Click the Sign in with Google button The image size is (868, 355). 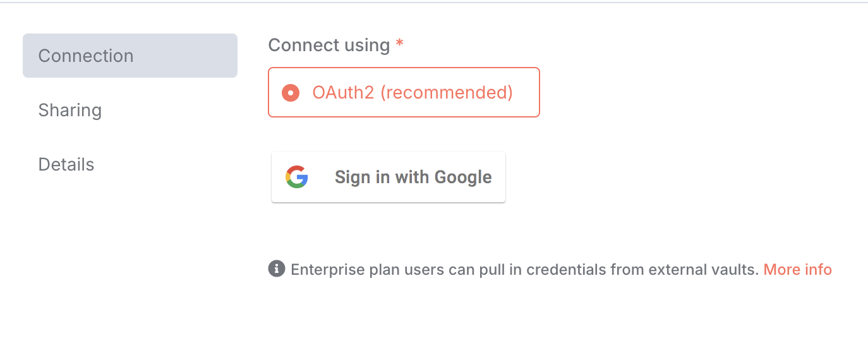coord(389,177)
